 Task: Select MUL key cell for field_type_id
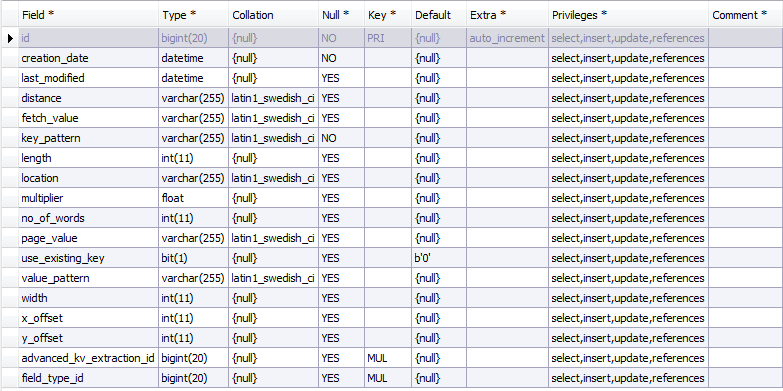tap(388, 378)
